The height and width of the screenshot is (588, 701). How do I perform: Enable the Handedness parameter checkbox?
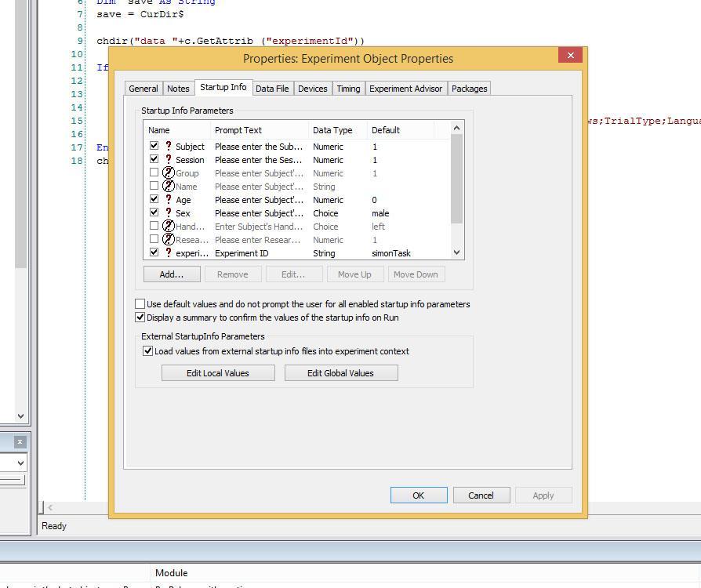click(154, 226)
